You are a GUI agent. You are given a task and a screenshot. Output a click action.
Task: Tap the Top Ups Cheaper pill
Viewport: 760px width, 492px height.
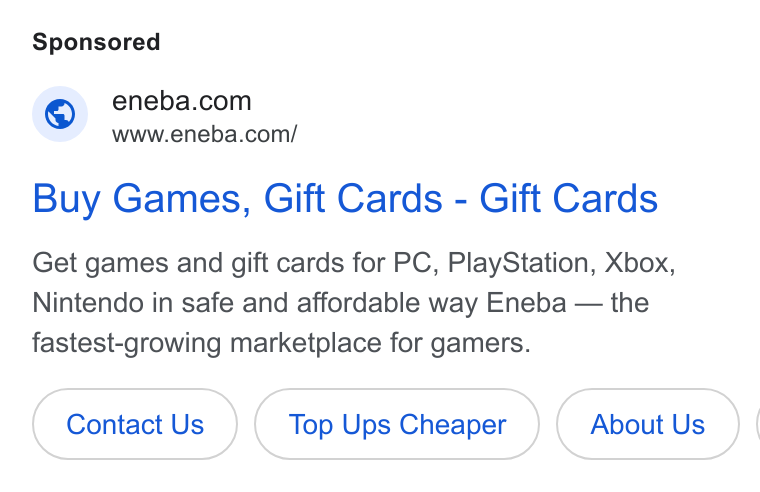pyautogui.click(x=397, y=424)
